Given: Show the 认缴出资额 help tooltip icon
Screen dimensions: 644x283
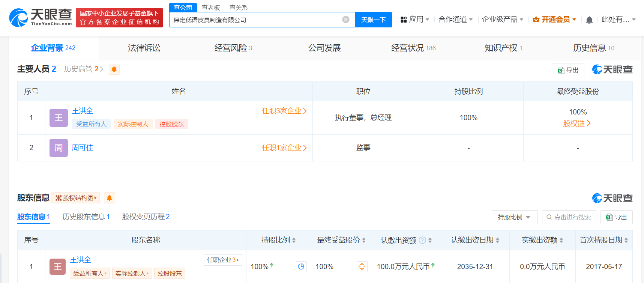Looking at the screenshot, I should tap(422, 240).
